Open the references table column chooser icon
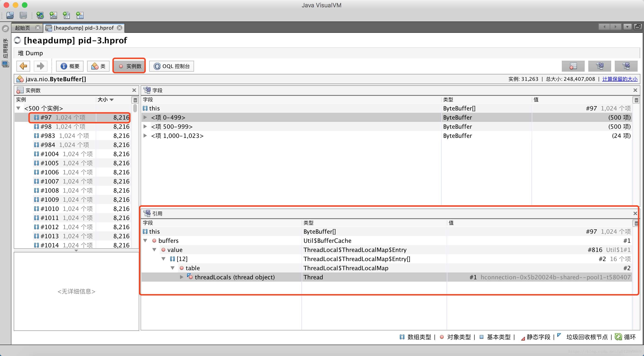Viewport: 644px width, 356px height. click(x=636, y=223)
